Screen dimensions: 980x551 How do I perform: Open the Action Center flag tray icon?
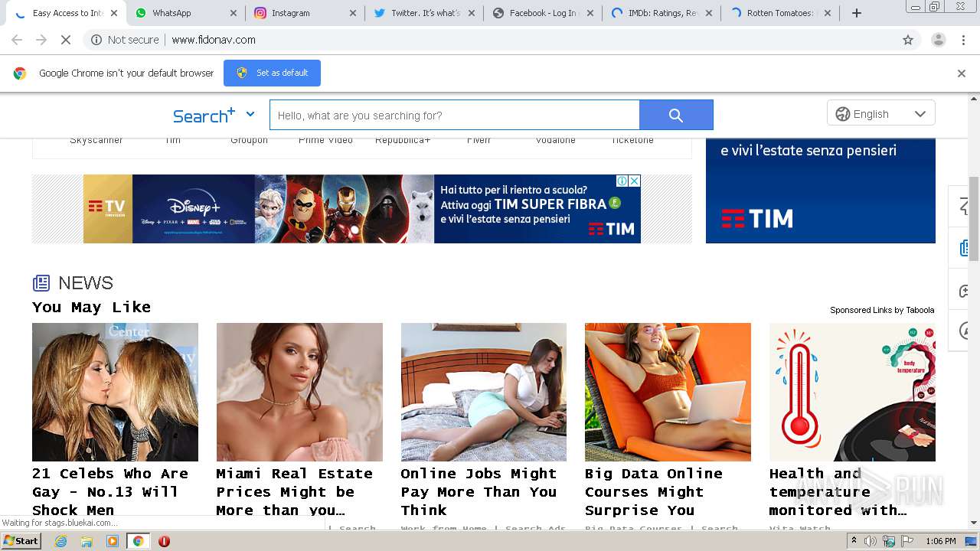[907, 541]
